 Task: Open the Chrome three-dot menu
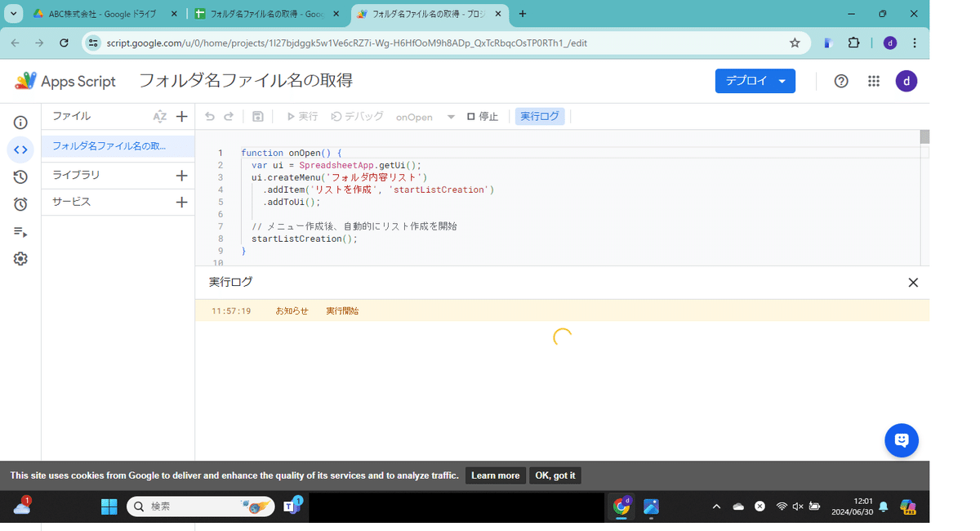click(x=914, y=43)
